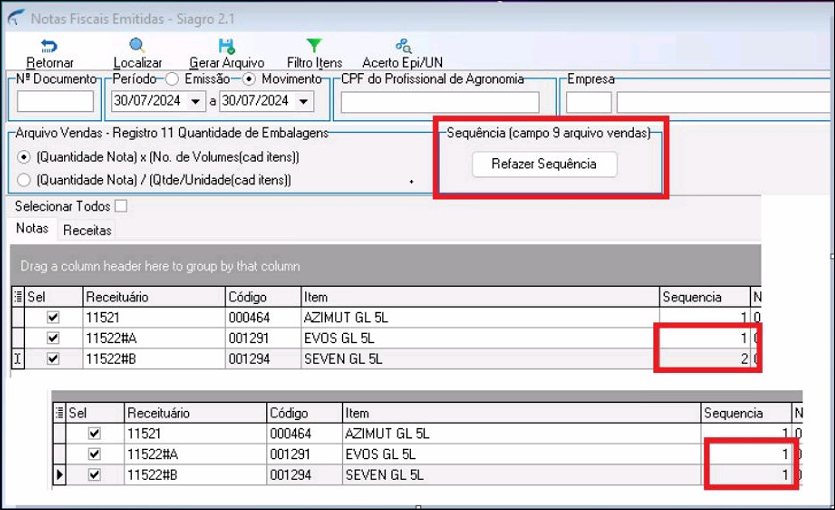Click the small Empresa code field

(588, 102)
